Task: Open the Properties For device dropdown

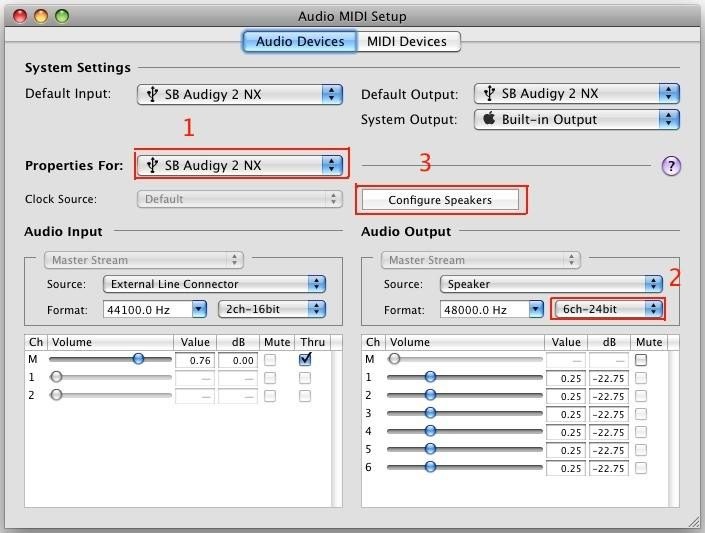Action: pyautogui.click(x=240, y=165)
